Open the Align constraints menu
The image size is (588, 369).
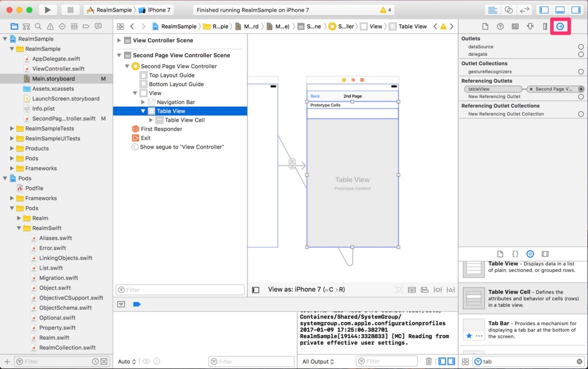pos(424,290)
